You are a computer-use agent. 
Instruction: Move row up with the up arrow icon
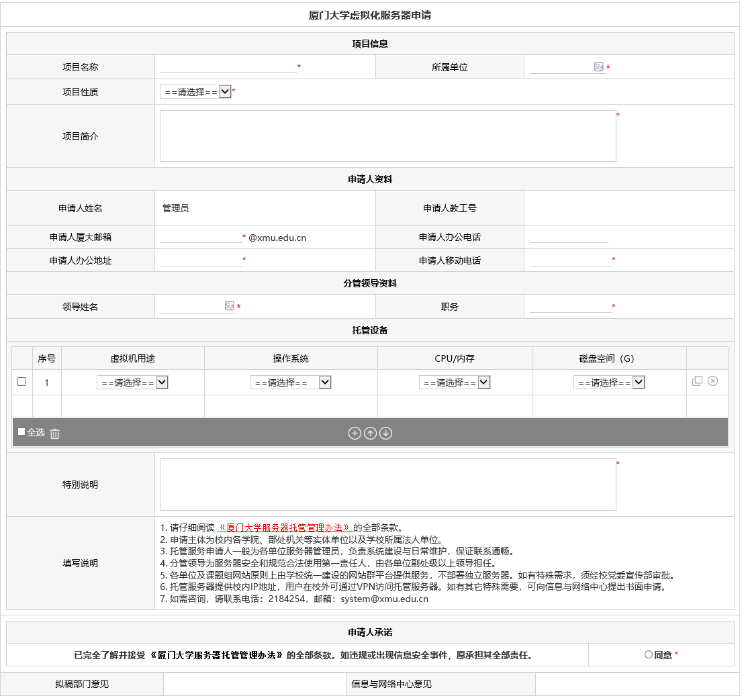[370, 434]
